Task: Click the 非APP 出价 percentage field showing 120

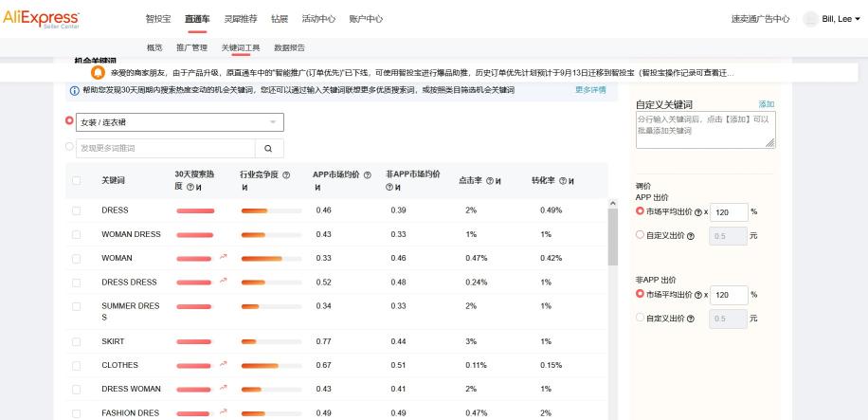Action: (729, 296)
